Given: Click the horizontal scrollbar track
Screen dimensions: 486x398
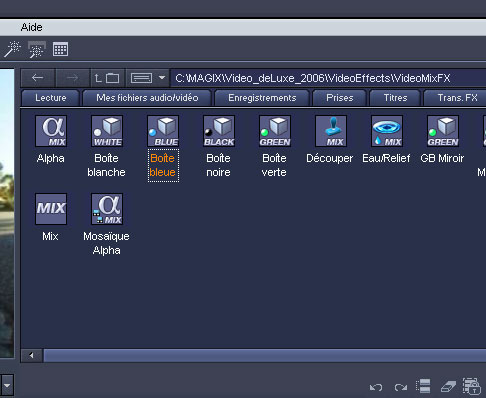Looking at the screenshot, I should tap(265, 355).
